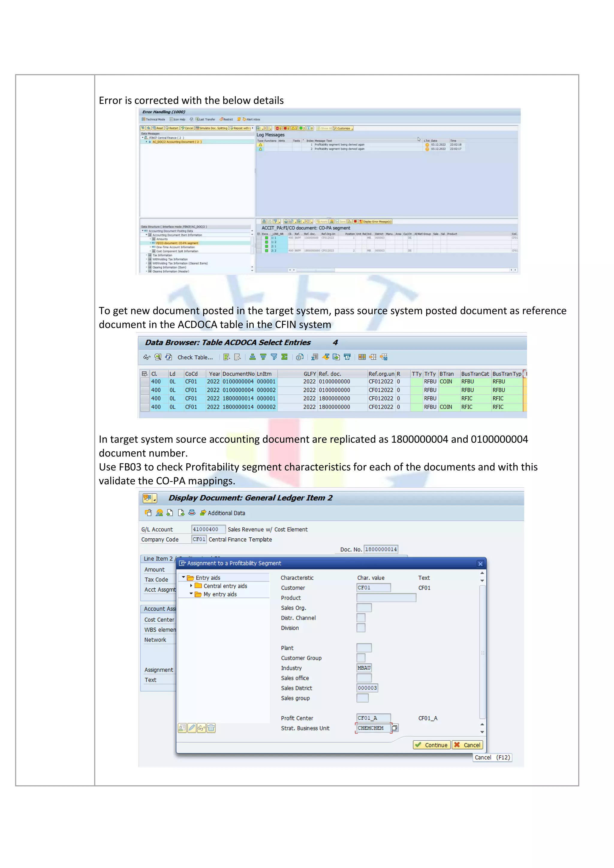Image resolution: width=614 pixels, height=868 pixels.
Task: Click the Save Layout icon in Data Browser
Action: tap(384, 357)
